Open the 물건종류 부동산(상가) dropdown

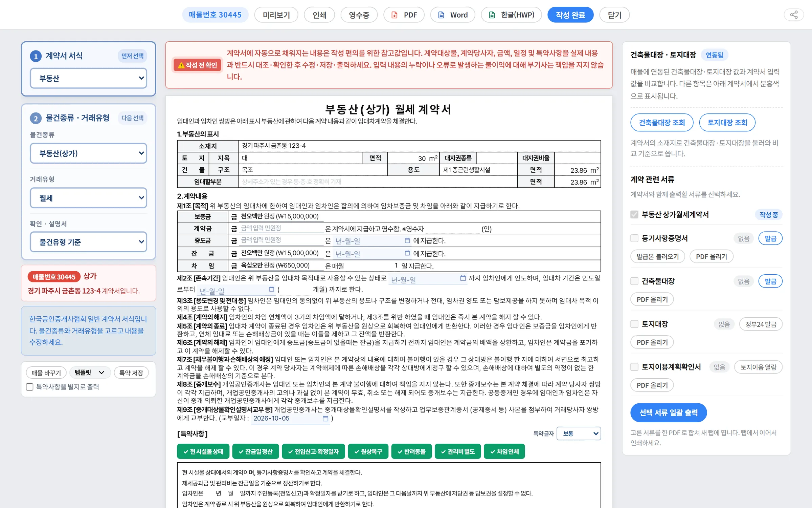point(88,153)
